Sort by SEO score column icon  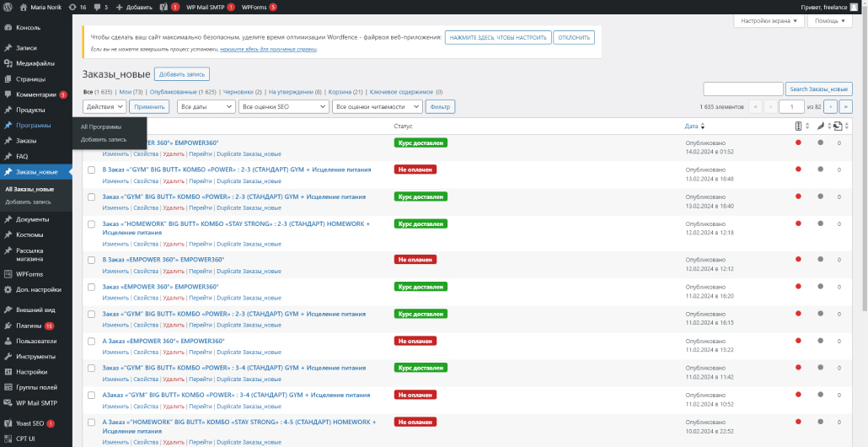coord(798,126)
